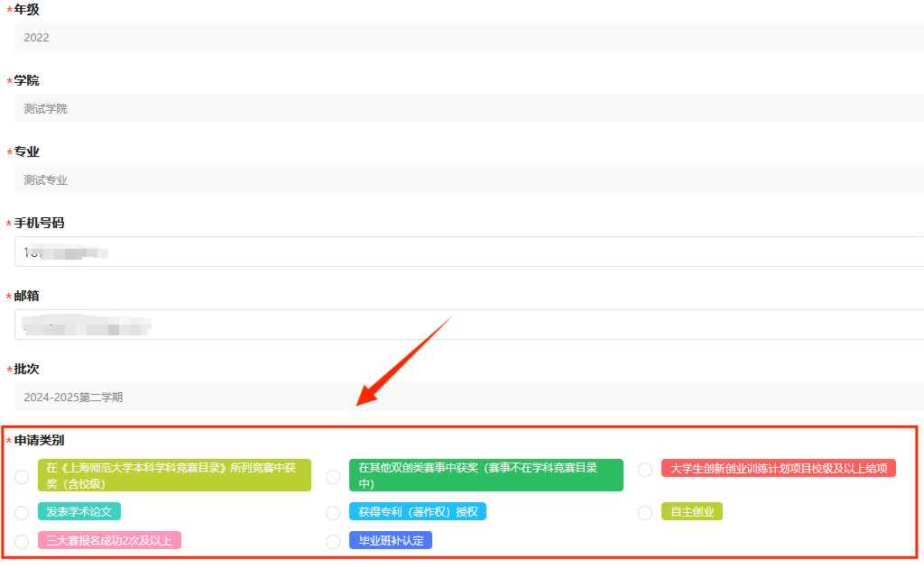
Task: Click the olive 自主创业 tag label
Action: [x=692, y=511]
